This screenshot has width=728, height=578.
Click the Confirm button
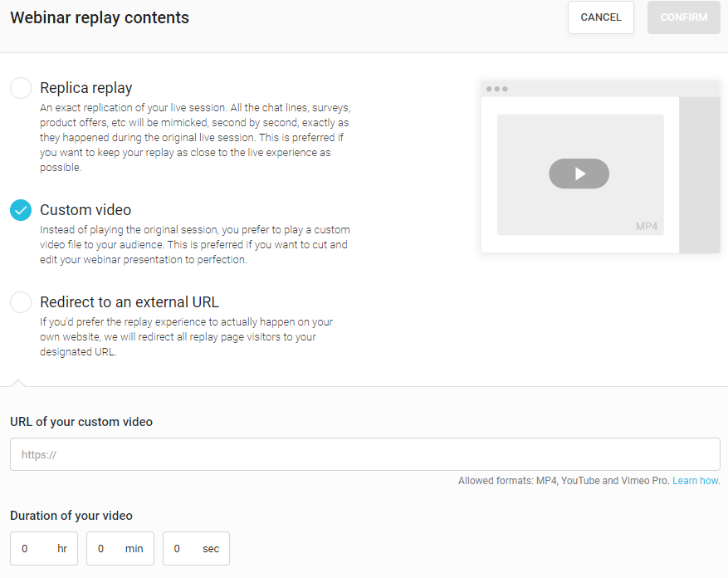point(684,17)
